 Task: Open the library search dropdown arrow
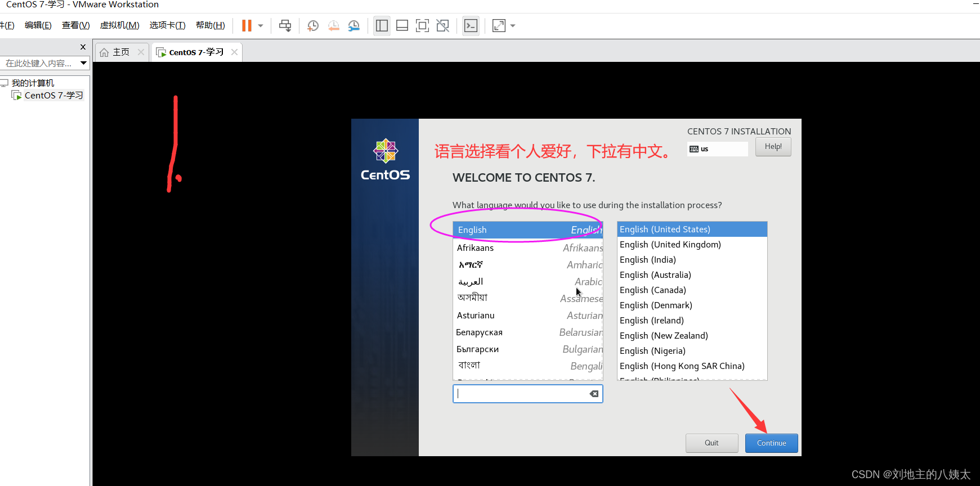click(83, 63)
